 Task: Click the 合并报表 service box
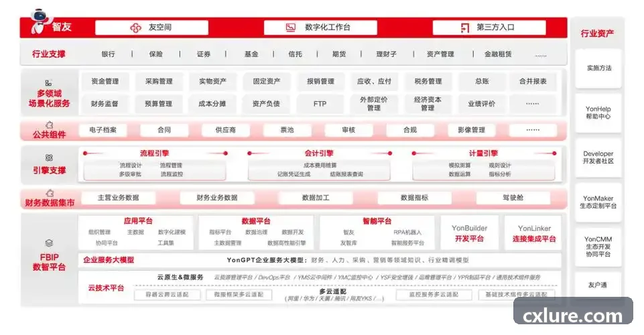click(533, 81)
